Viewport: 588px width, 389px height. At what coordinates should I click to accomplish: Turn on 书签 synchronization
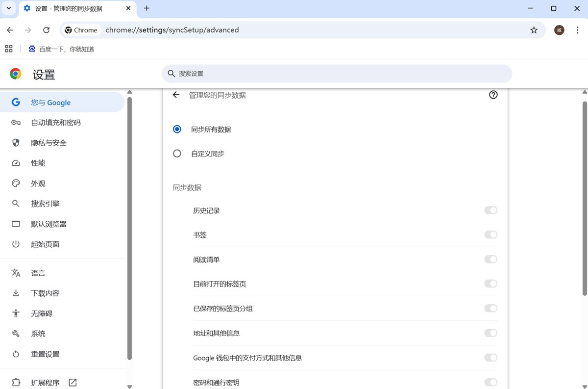coord(490,234)
